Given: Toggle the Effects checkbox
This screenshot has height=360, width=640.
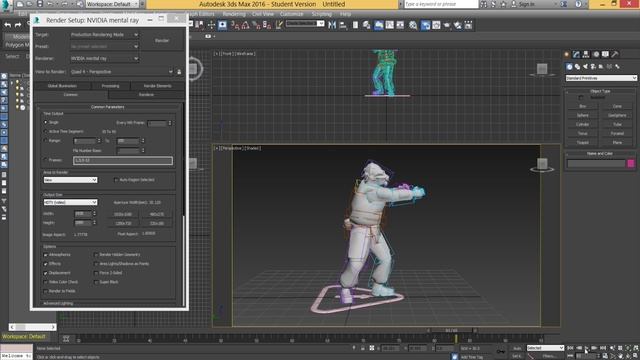Looking at the screenshot, I should (45, 264).
